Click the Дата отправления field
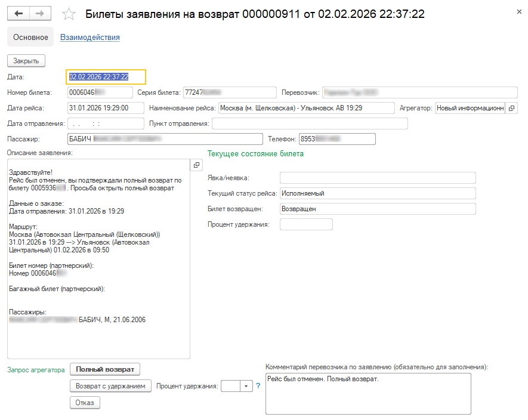Viewport: 528px width, 420px height. point(105,123)
